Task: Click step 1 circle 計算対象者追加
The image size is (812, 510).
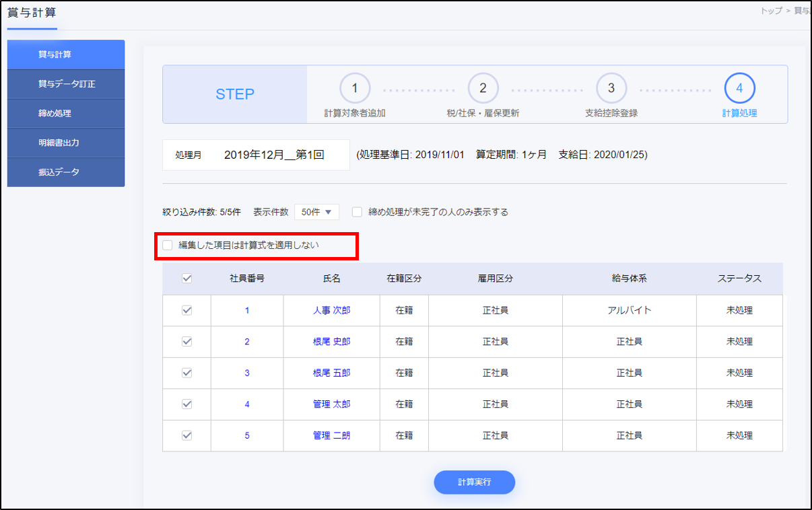Action: click(355, 88)
